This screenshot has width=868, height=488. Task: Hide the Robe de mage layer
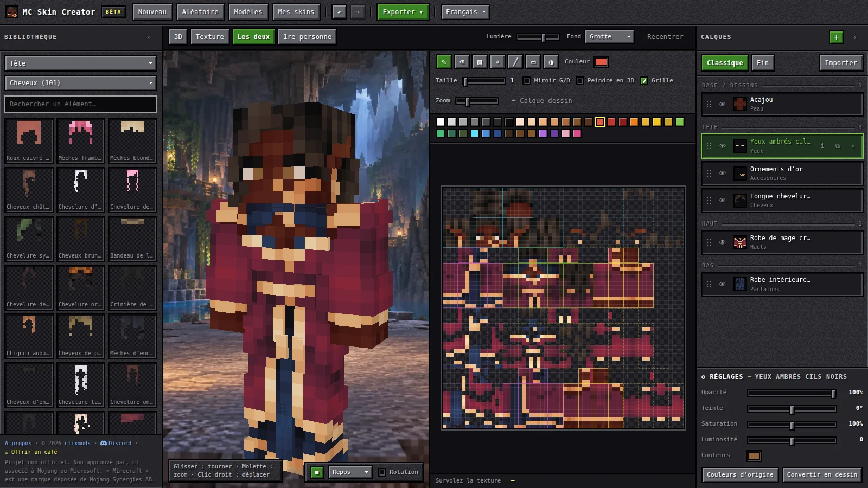tap(722, 242)
